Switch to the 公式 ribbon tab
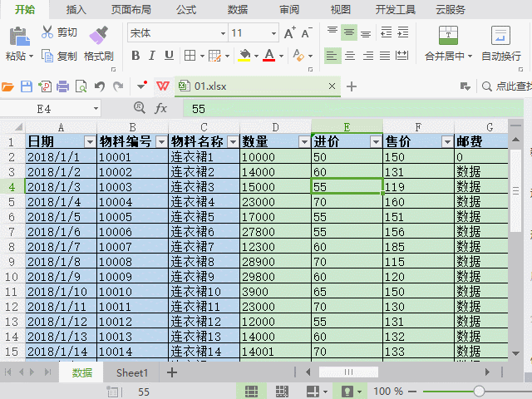The image size is (532, 399). [x=186, y=9]
